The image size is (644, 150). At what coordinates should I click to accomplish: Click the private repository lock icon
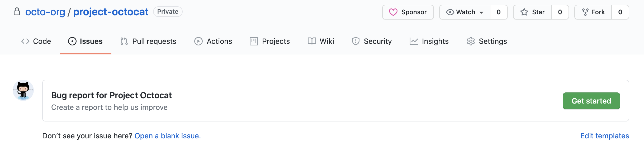click(17, 12)
